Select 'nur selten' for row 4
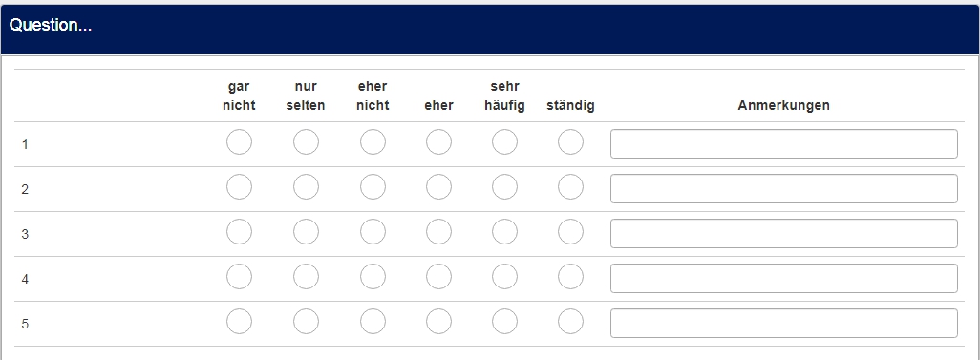 coord(306,277)
